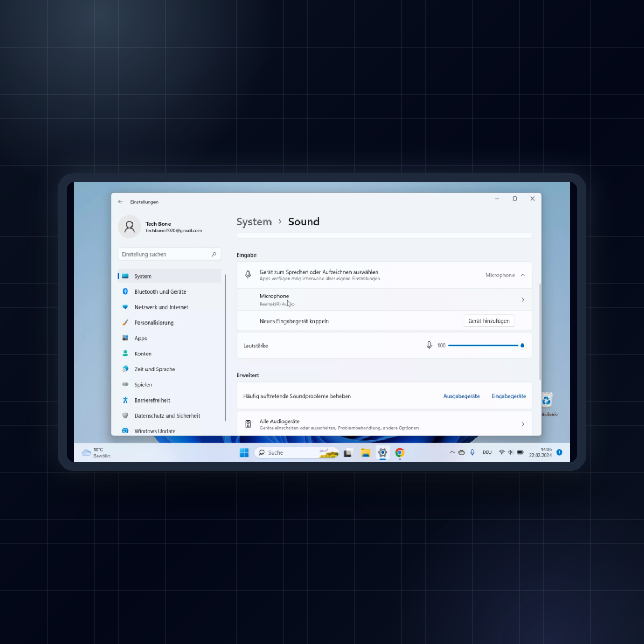Click Häufig auftretende Soundprobleme beheben text
Screen dimensions: 644x644
pos(297,396)
